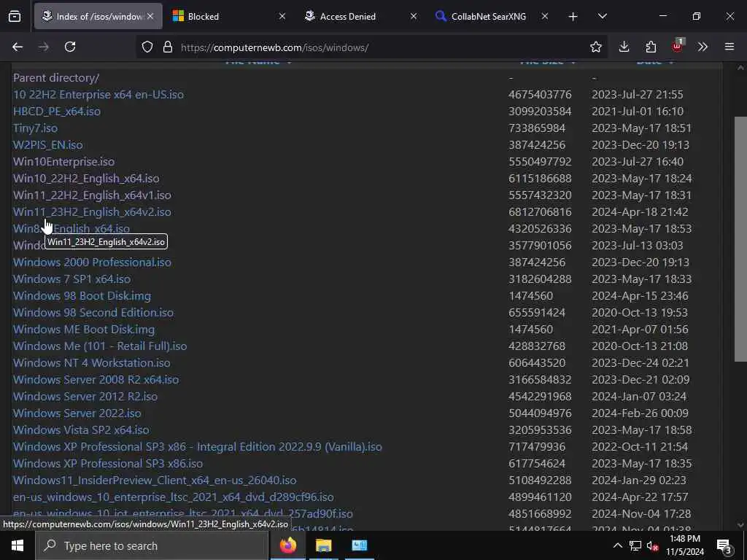The width and height of the screenshot is (747, 560).
Task: Show site security padlock info
Action: [x=167, y=47]
